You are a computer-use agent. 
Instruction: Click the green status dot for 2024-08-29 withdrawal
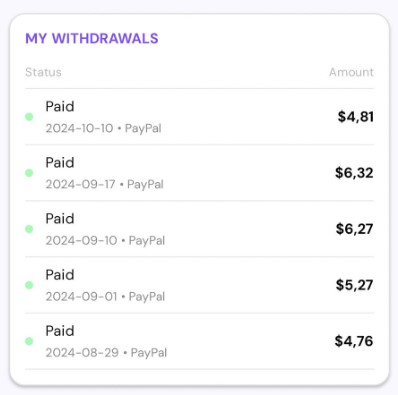point(29,341)
